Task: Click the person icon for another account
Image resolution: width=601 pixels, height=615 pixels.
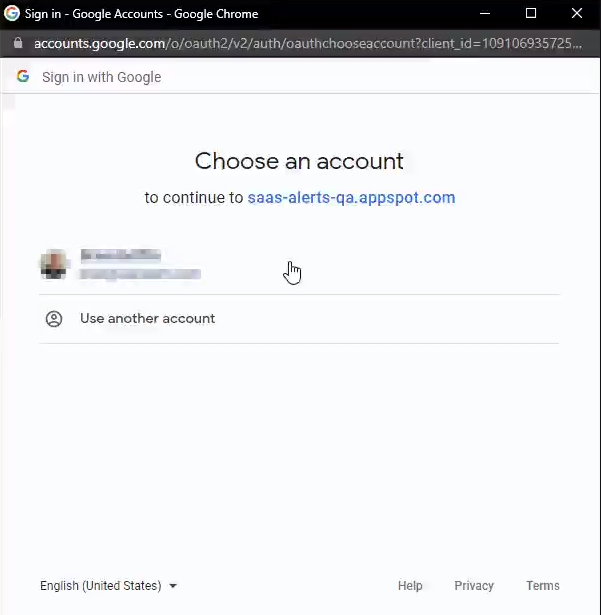Action: [x=54, y=319]
